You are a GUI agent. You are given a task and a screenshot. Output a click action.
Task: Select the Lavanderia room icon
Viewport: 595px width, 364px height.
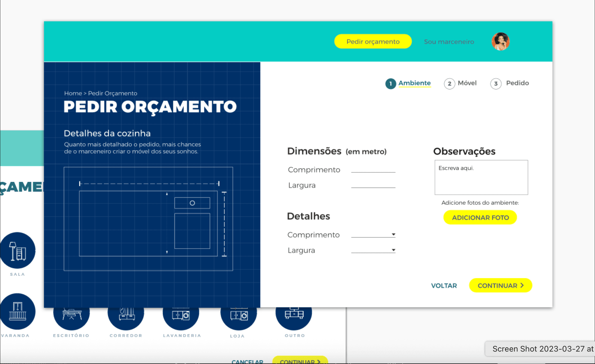pyautogui.click(x=181, y=318)
